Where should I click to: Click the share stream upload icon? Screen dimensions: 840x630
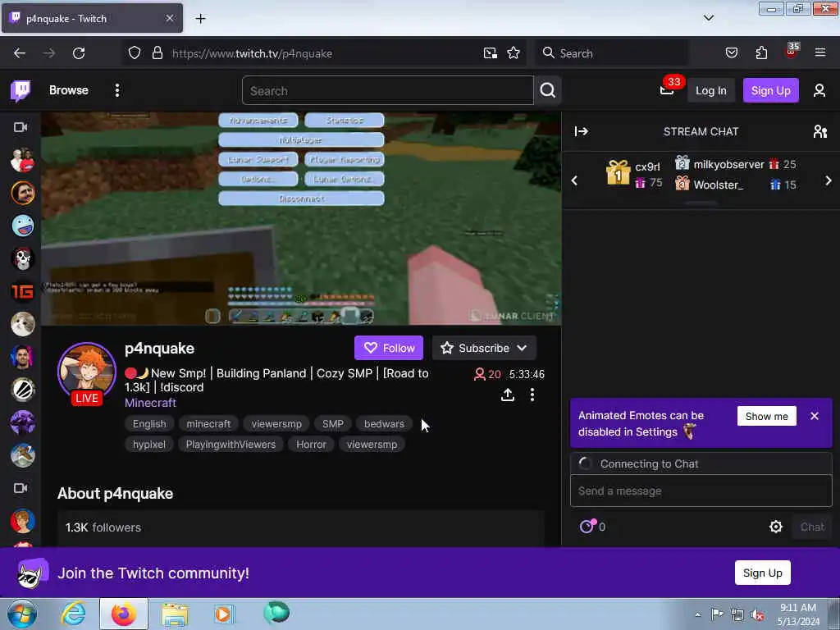[x=507, y=395]
